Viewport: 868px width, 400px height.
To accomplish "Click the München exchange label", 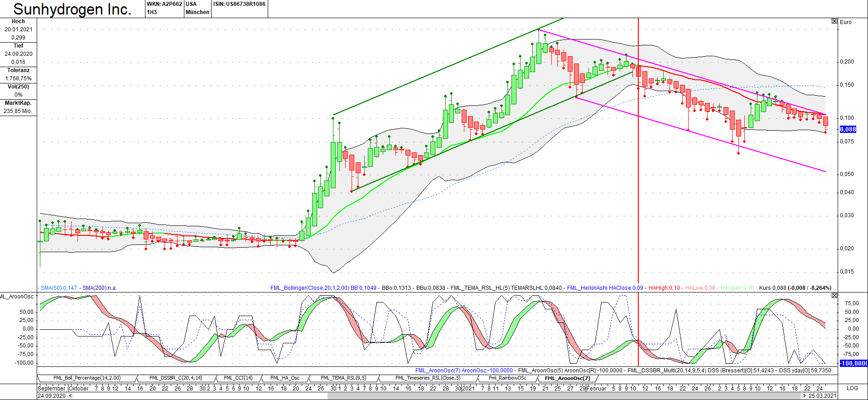I will click(x=198, y=12).
